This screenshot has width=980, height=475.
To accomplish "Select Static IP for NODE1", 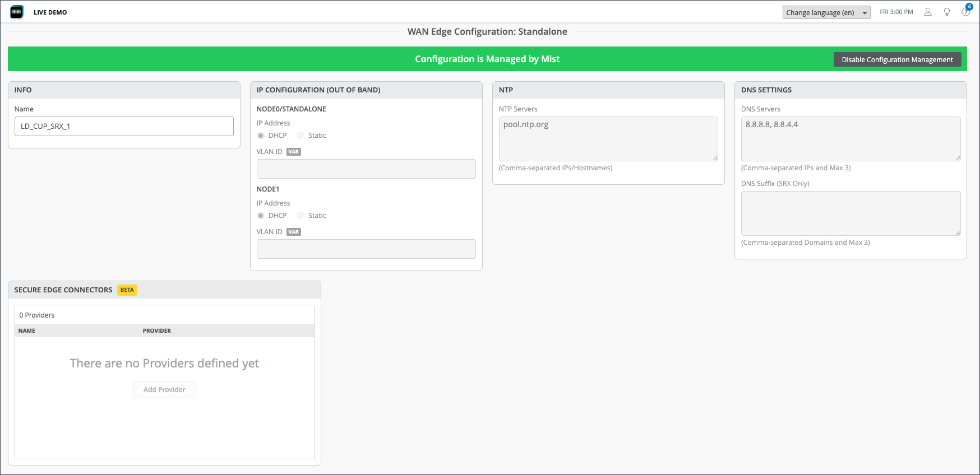I will pyautogui.click(x=301, y=216).
